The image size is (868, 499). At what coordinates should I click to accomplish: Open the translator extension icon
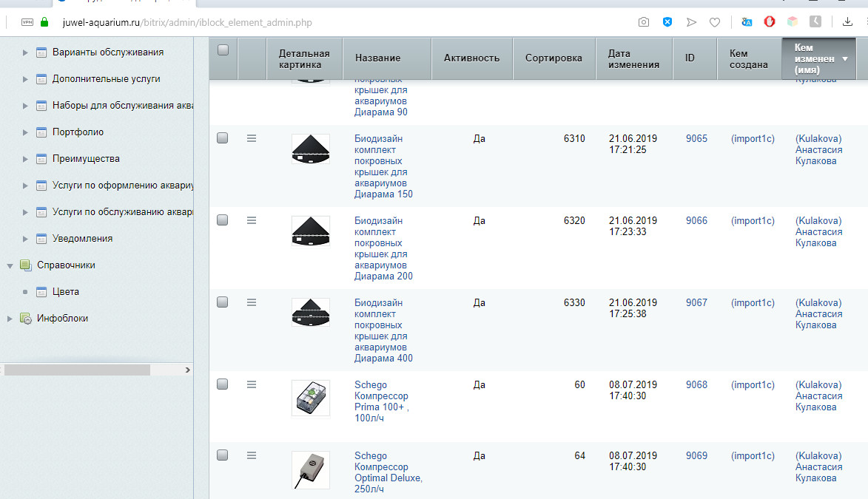(747, 22)
